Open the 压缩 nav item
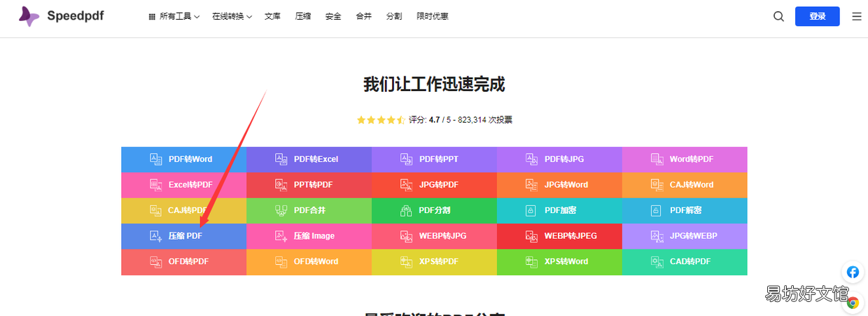This screenshot has height=316, width=868. (x=303, y=16)
